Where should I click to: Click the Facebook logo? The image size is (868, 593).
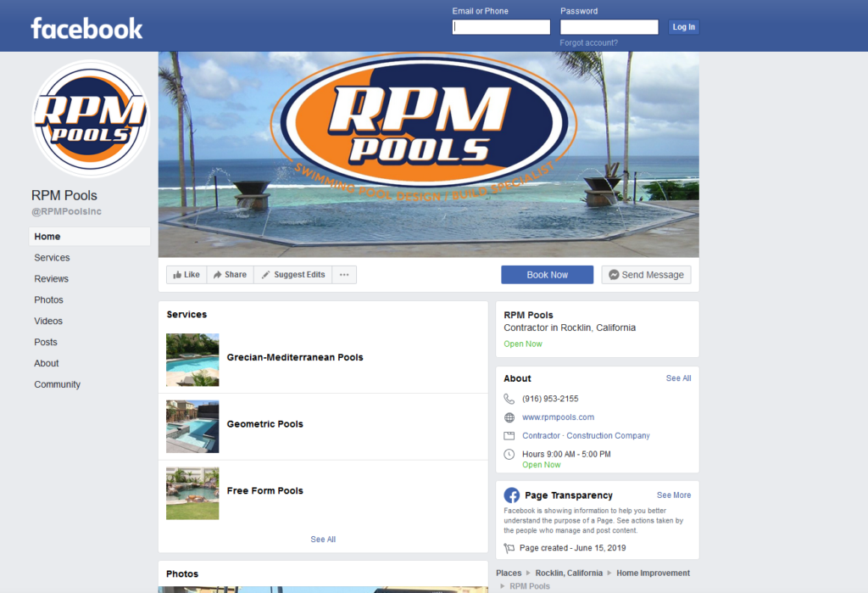tap(86, 28)
